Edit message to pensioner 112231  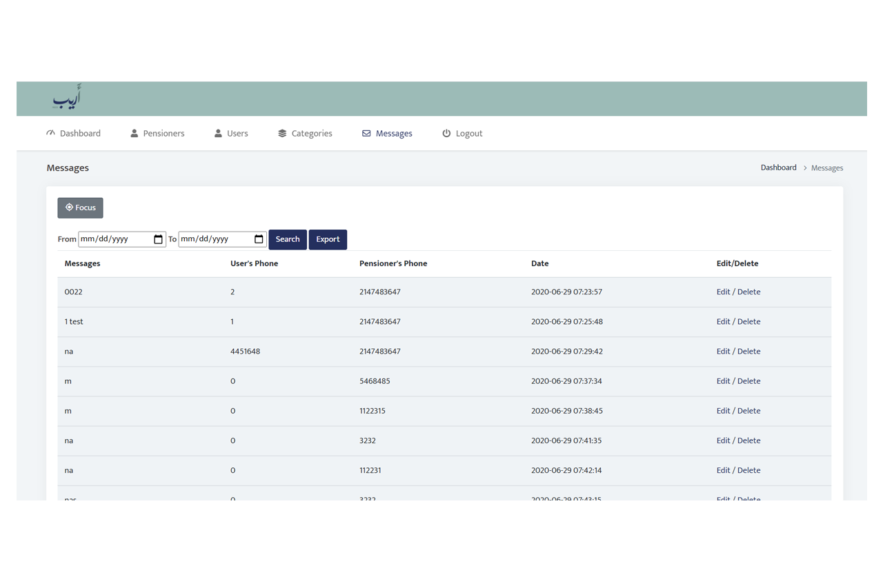tap(722, 471)
